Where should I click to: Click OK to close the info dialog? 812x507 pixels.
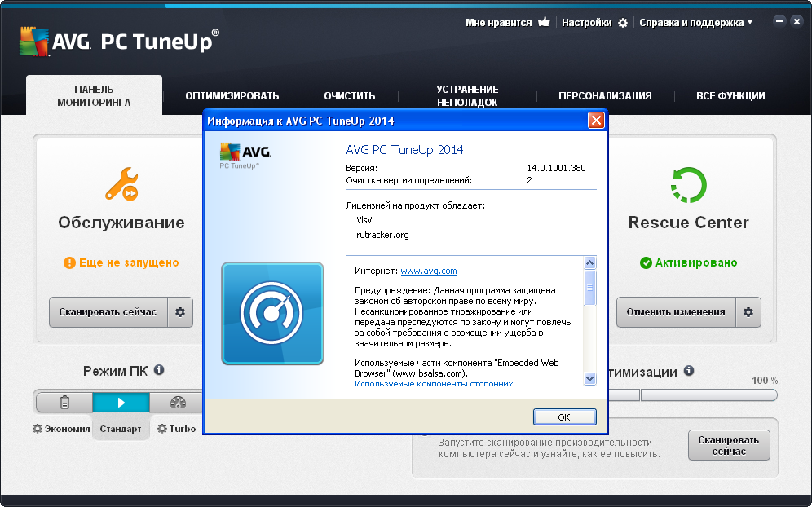564,417
